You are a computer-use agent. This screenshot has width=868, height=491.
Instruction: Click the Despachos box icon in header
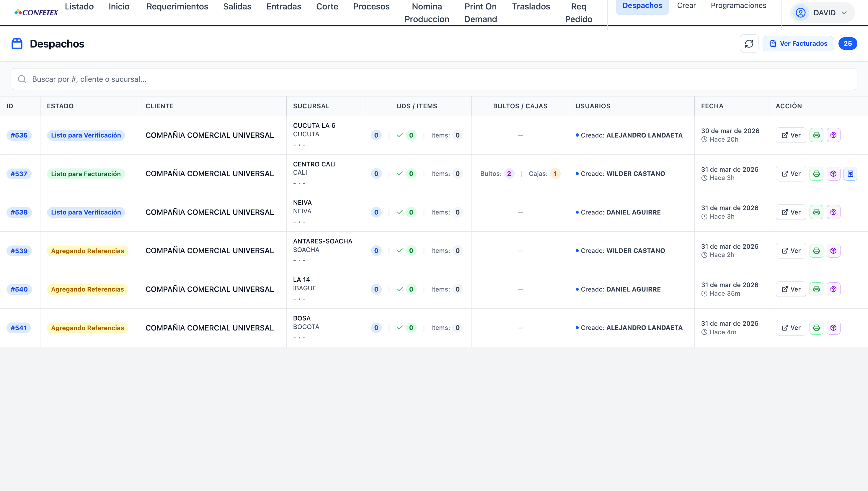[x=17, y=43]
